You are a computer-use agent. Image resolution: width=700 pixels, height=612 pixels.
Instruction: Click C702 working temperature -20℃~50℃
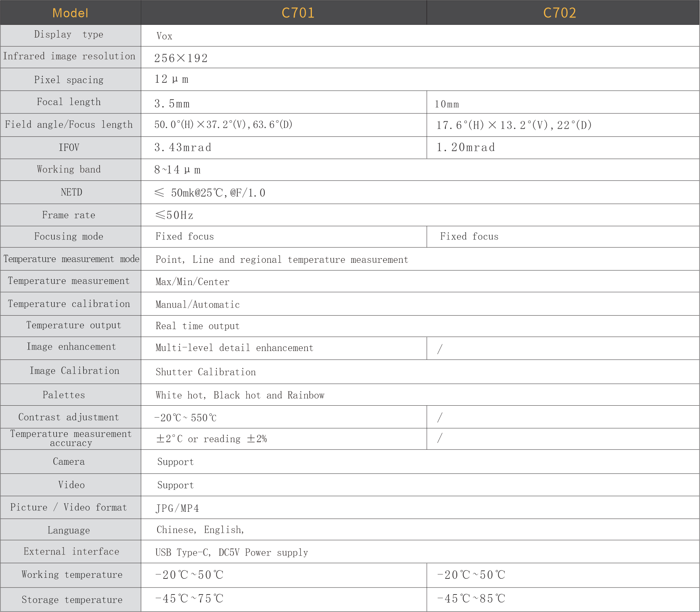[471, 575]
